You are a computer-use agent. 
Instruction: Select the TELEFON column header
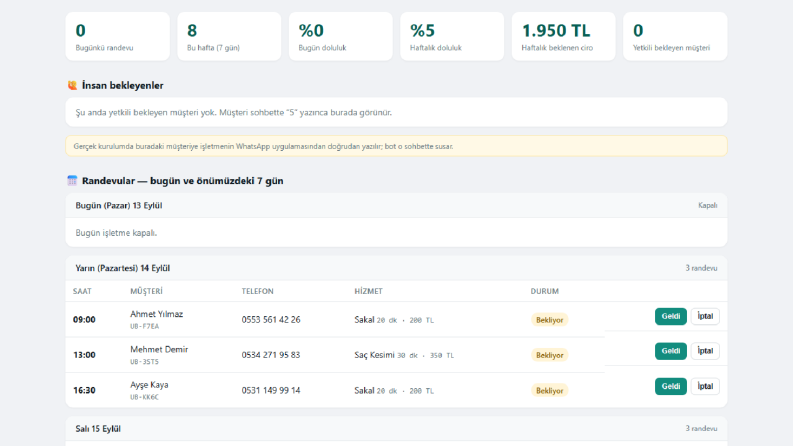(x=257, y=291)
